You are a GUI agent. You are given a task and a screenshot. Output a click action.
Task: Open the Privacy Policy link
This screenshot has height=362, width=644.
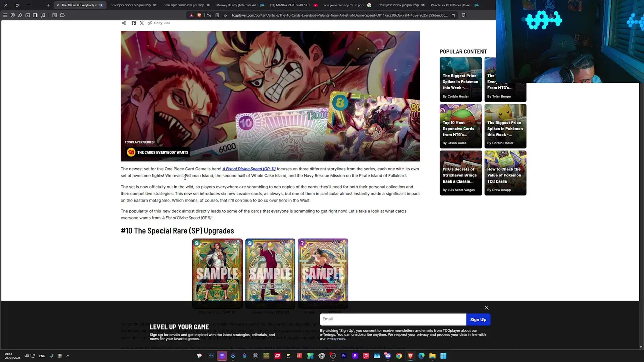click(x=336, y=339)
